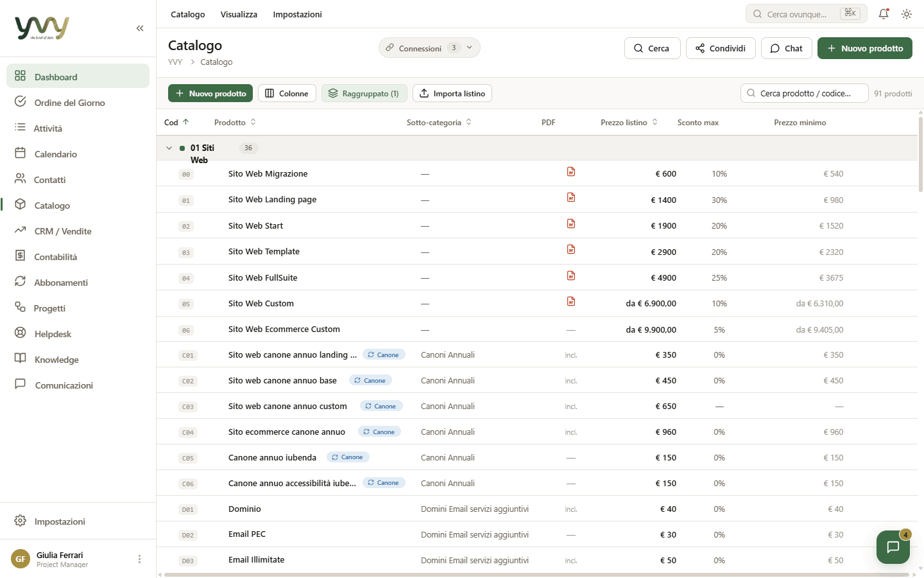Open PDF icon for Sito Web Start
The height and width of the screenshot is (578, 924).
[x=571, y=223]
